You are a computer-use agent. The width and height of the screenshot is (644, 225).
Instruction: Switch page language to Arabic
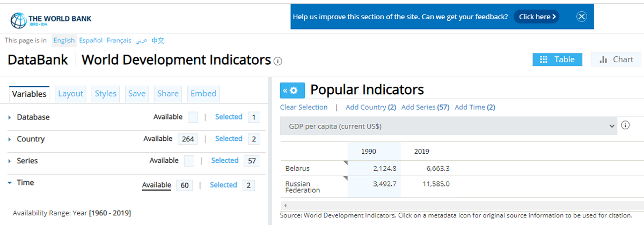(x=141, y=41)
